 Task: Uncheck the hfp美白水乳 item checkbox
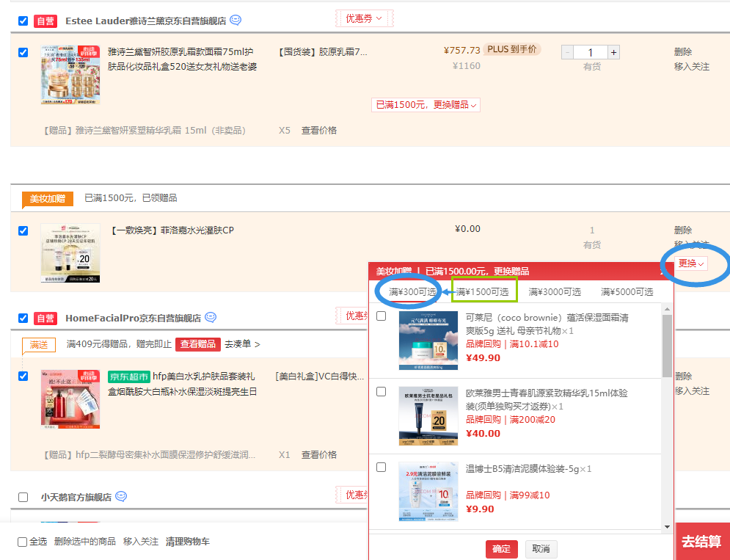click(x=23, y=376)
